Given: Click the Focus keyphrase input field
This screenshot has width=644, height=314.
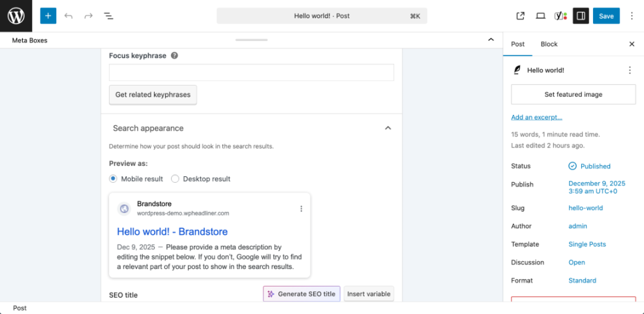Looking at the screenshot, I should (x=251, y=72).
